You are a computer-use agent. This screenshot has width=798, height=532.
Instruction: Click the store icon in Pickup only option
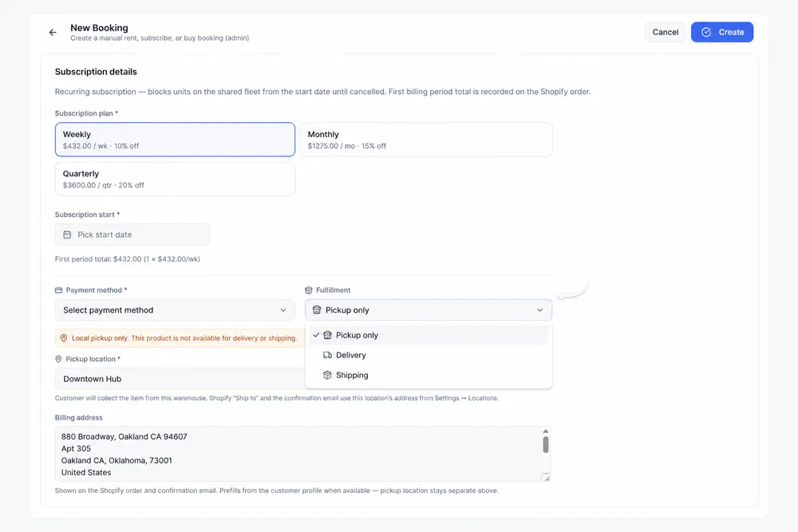tap(327, 335)
